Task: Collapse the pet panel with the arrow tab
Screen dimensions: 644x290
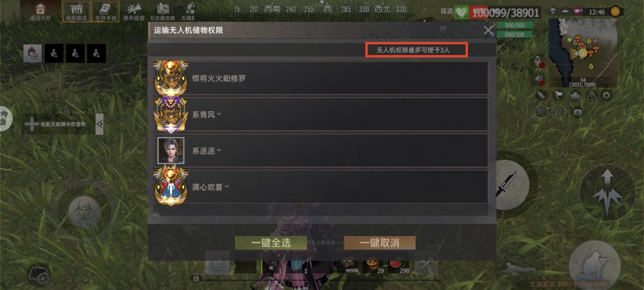Action: click(99, 124)
